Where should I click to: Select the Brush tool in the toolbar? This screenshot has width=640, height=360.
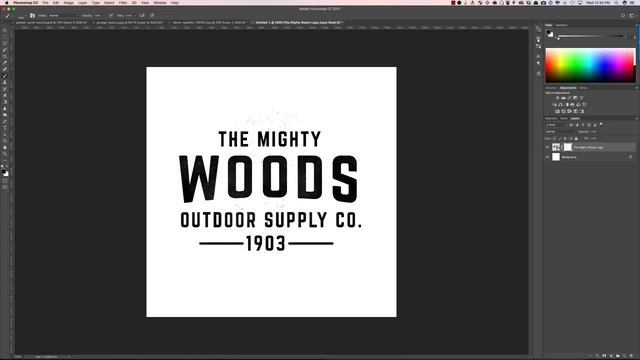click(5, 76)
